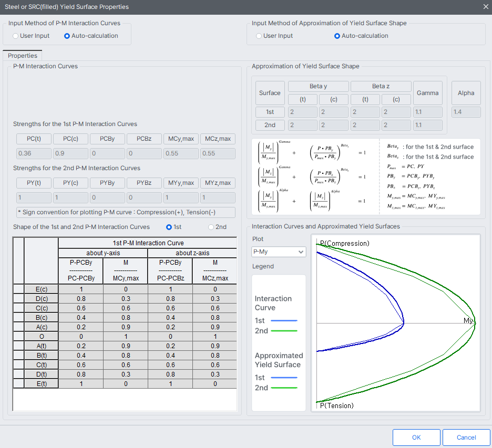Open the Plot dropdown showing P-My
Screen dimensions: 492x448
[x=279, y=252]
